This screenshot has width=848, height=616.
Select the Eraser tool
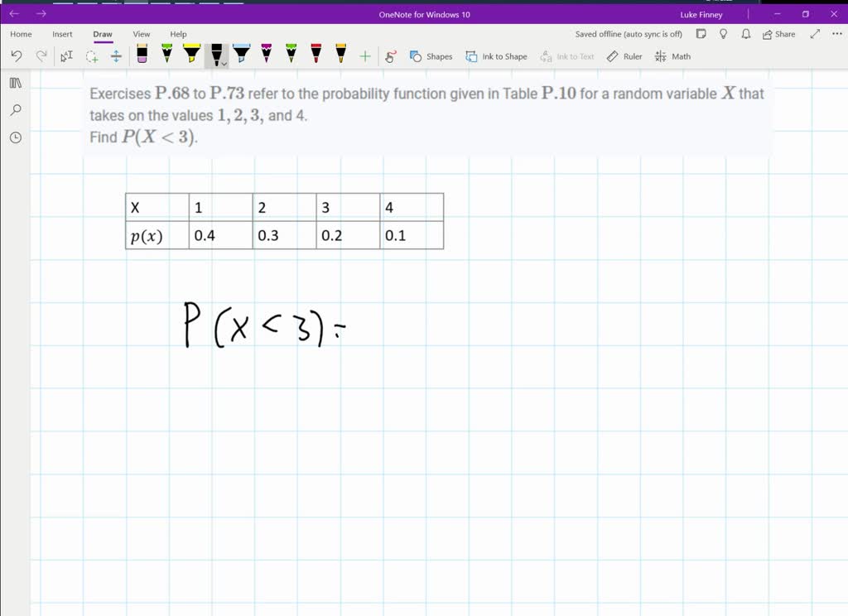pyautogui.click(x=141, y=55)
